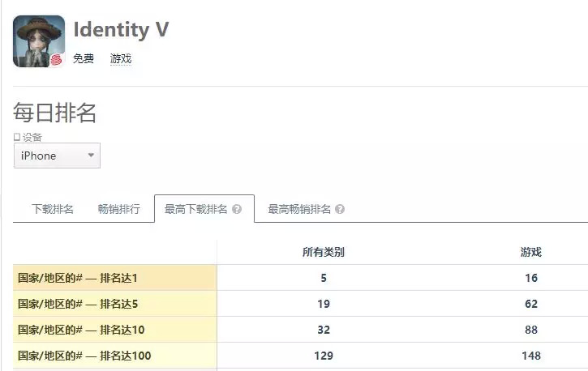Viewport: 588px width, 371px height.
Task: Select the 排名达1 row label
Action: (78, 278)
